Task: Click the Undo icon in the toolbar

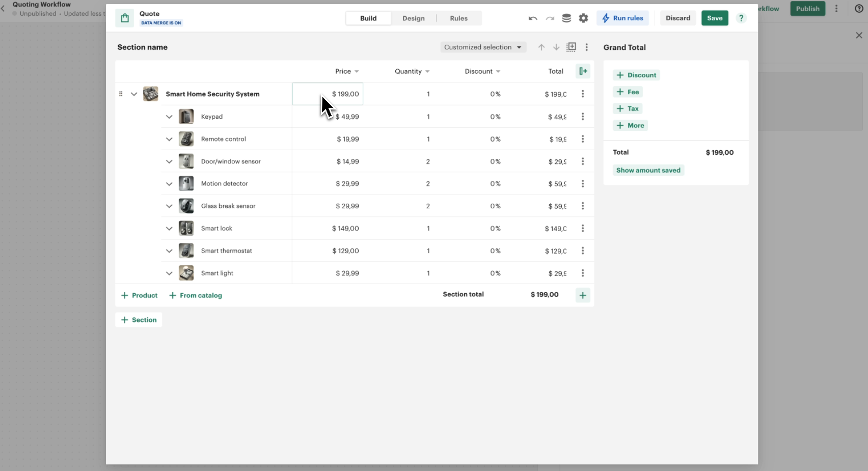Action: [532, 18]
